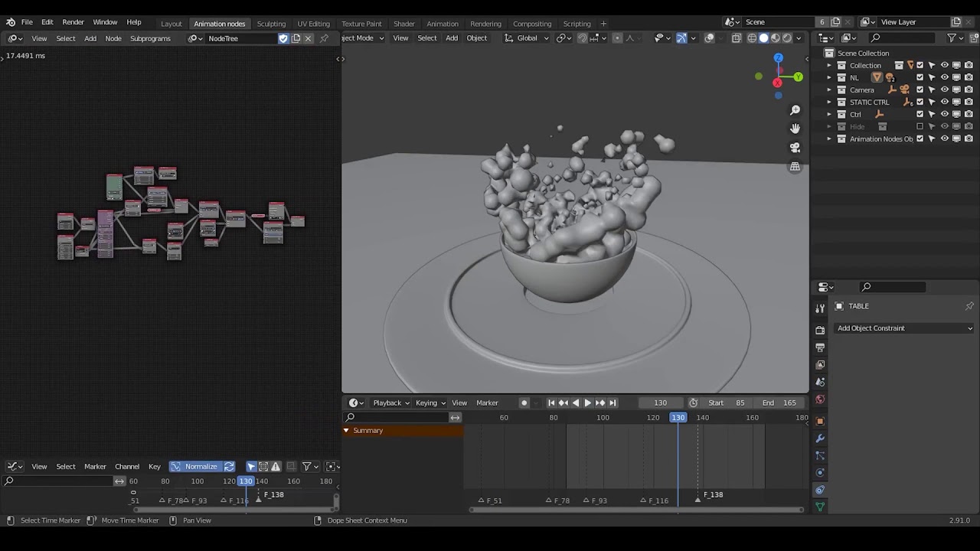Toggle X-ray mode in viewport header
This screenshot has height=551, width=980.
[737, 37]
